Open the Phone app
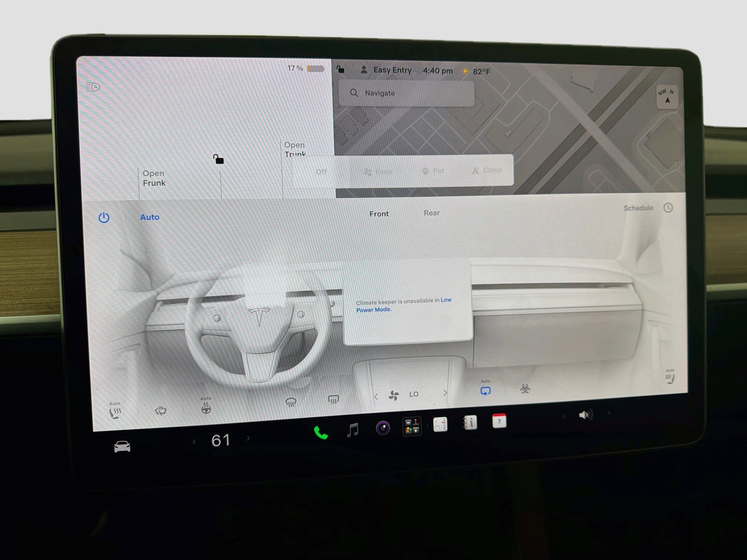 pos(321,433)
